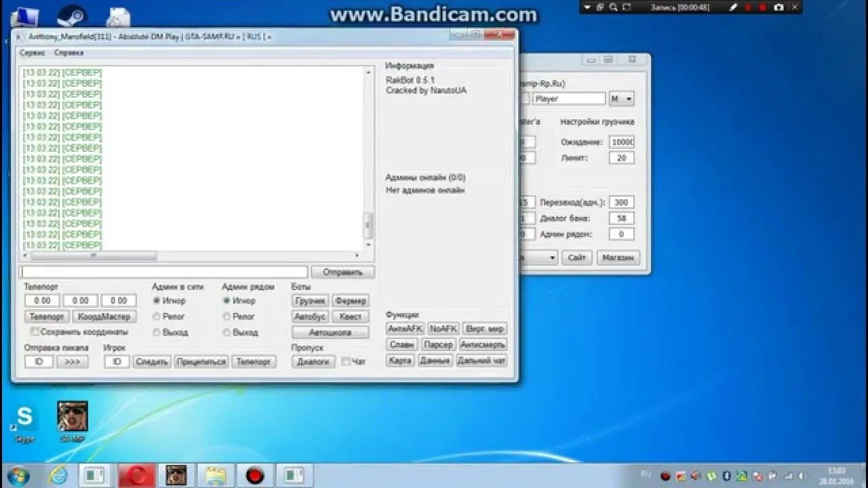
Task: Start the Грузчик bot
Action: (x=311, y=301)
